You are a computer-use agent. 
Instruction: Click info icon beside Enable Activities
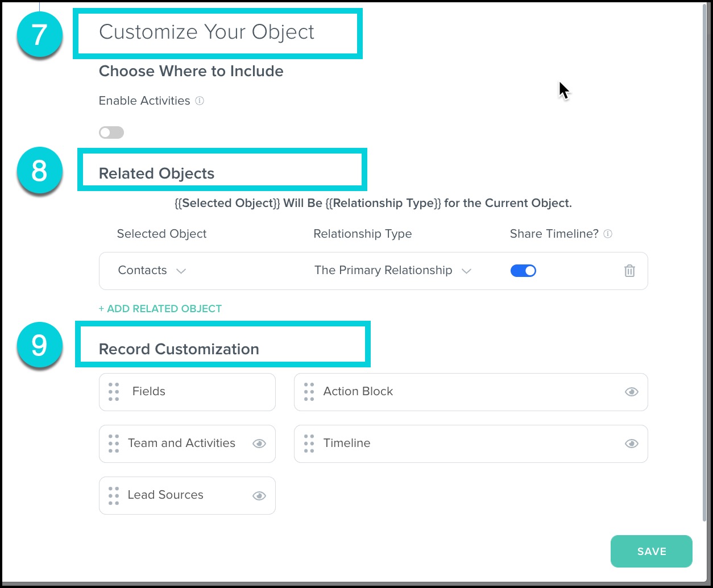(x=200, y=101)
